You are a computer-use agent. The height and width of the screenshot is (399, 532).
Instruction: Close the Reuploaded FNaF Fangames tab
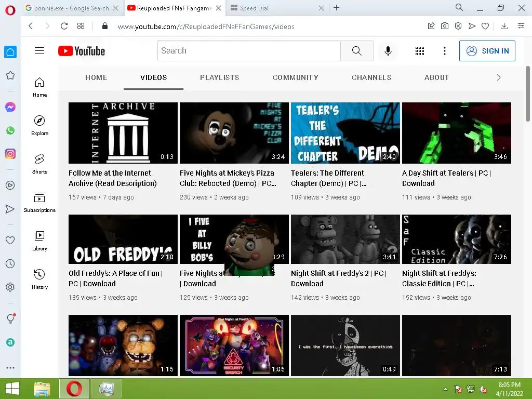pos(219,8)
